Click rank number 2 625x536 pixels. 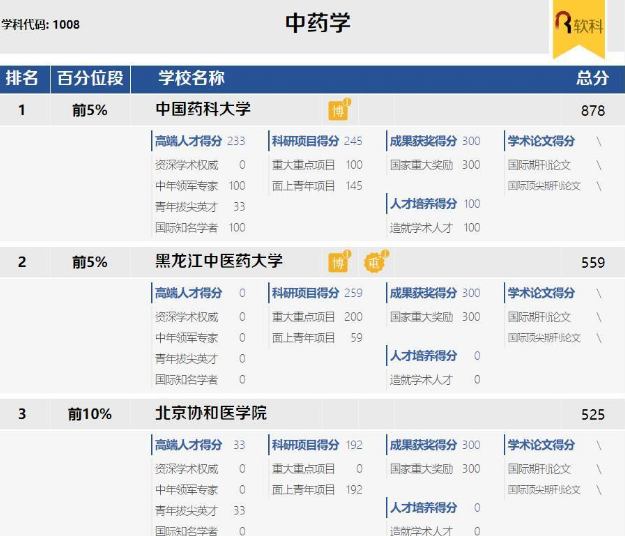tap(22, 263)
